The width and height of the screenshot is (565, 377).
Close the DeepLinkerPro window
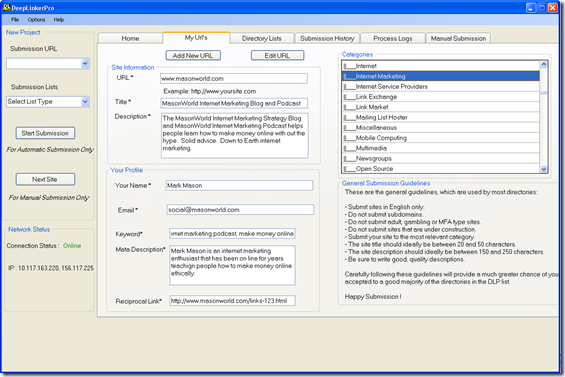click(553, 8)
